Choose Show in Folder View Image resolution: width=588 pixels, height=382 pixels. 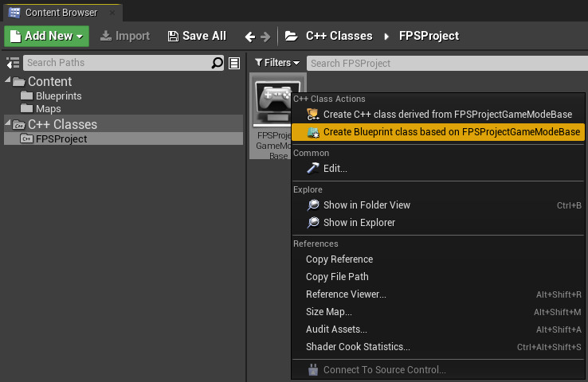point(438,205)
